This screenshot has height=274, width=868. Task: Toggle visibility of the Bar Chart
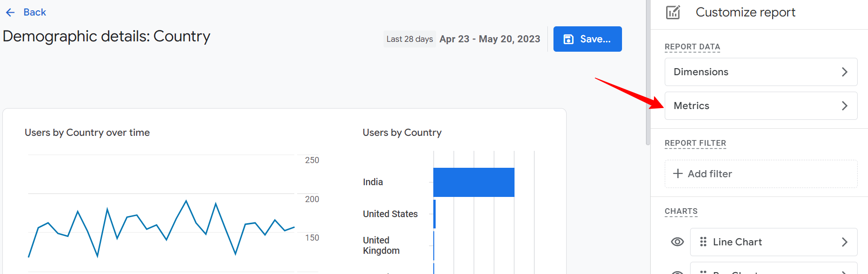[x=676, y=272]
